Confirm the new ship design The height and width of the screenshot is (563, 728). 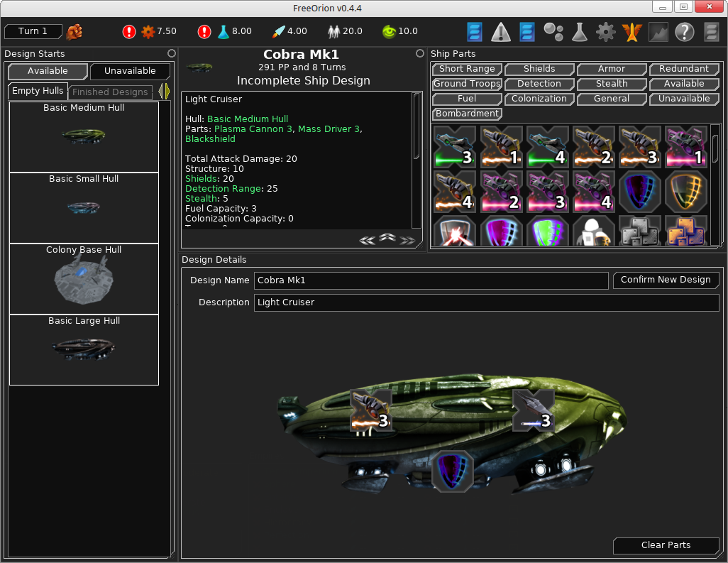pyautogui.click(x=666, y=280)
